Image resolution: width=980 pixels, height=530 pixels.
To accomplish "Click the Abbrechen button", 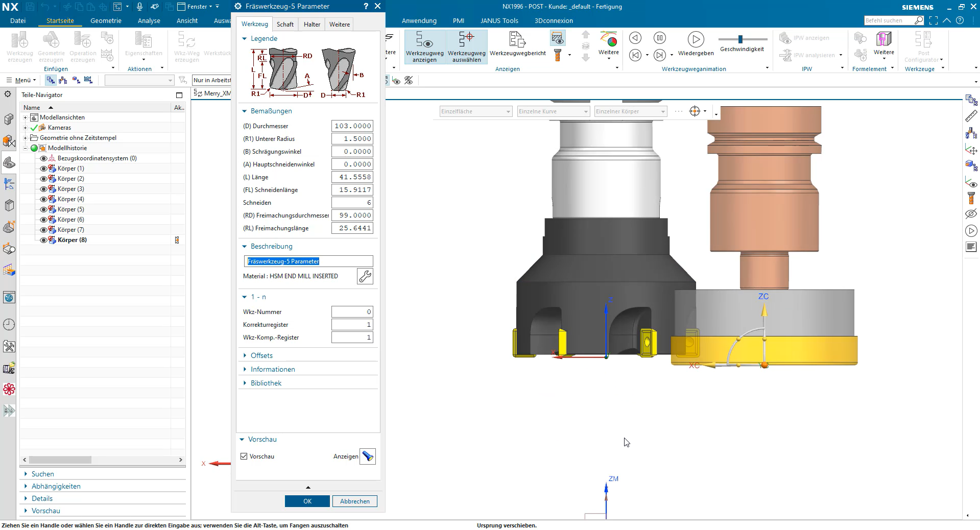I will [355, 501].
